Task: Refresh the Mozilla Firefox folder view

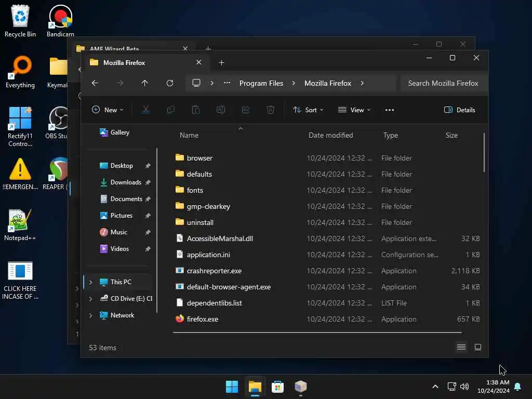Action: [170, 83]
